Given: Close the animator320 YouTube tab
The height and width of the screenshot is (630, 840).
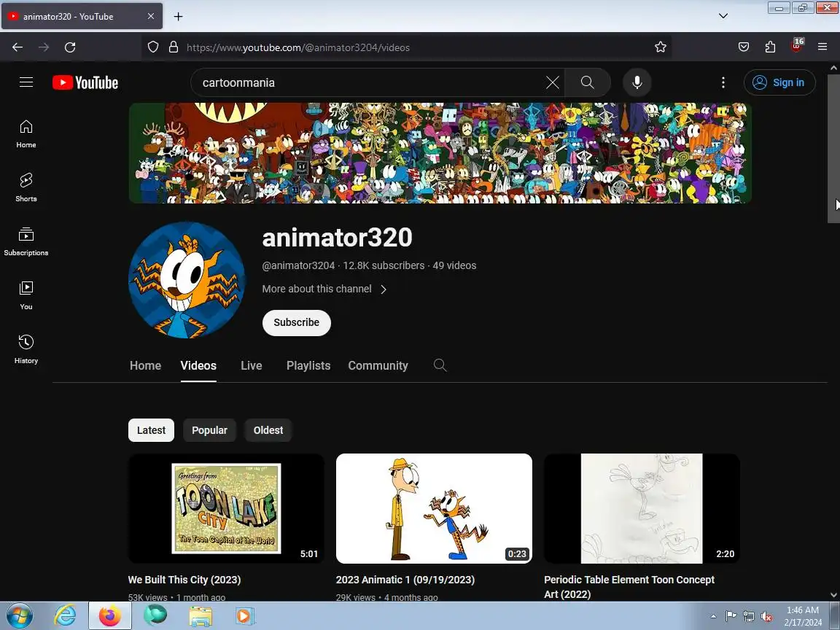Looking at the screenshot, I should coord(151,17).
